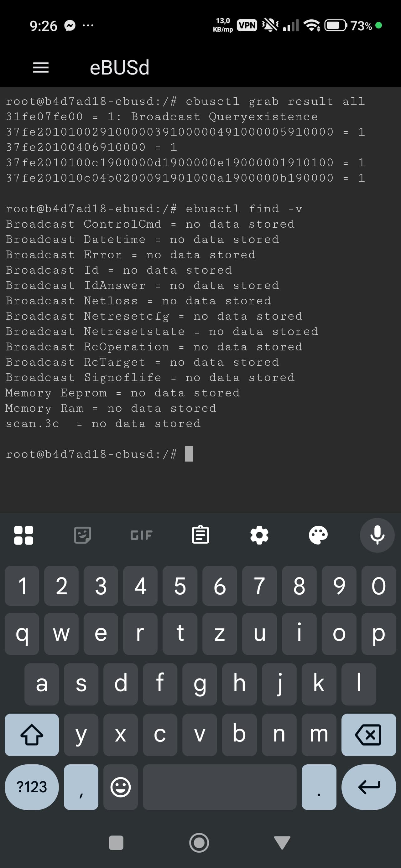Image resolution: width=401 pixels, height=868 pixels.
Task: Open the emoji picker smiley key
Action: 120,787
